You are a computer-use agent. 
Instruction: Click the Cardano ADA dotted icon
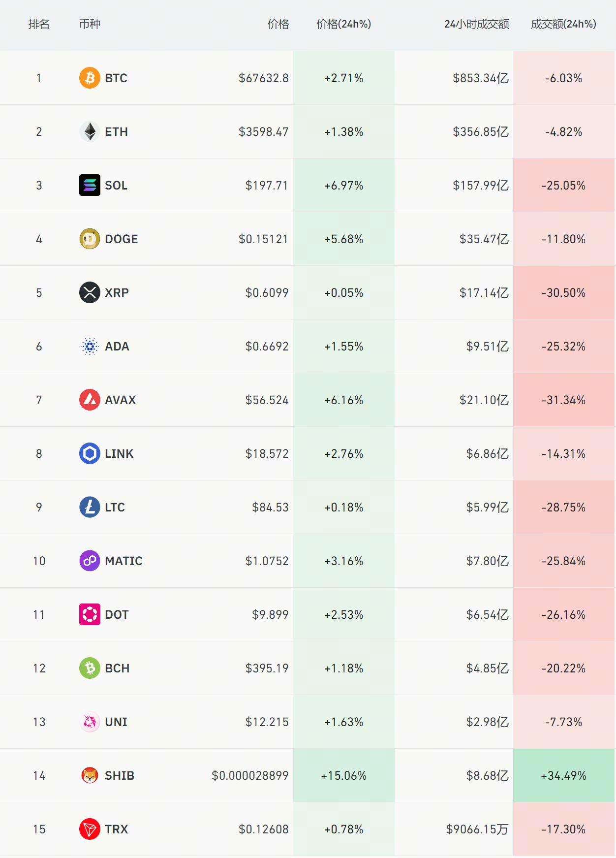coord(90,346)
